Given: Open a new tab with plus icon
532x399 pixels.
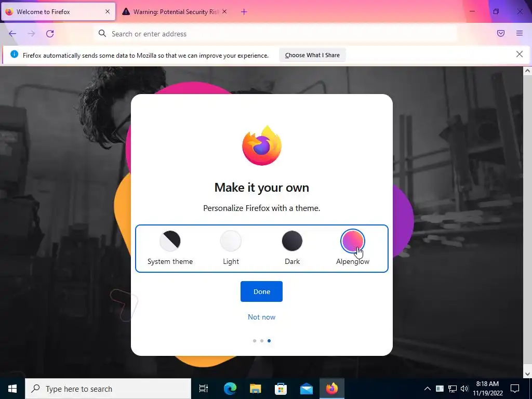Looking at the screenshot, I should (244, 12).
